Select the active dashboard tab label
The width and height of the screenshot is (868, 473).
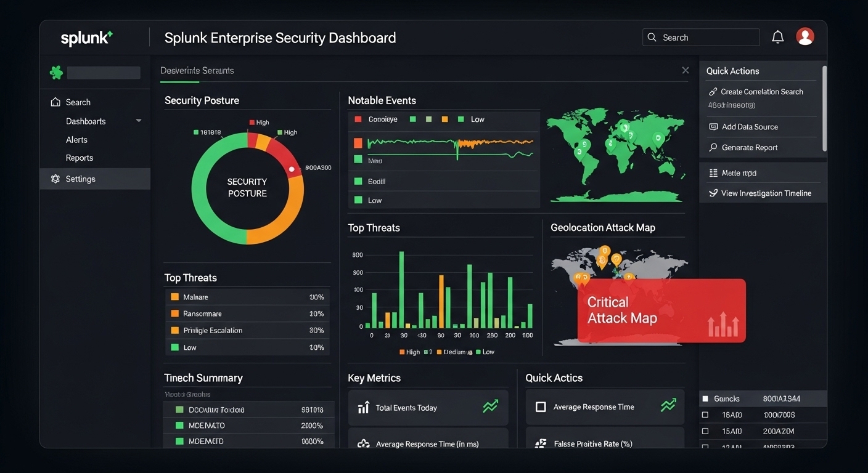pyautogui.click(x=197, y=71)
